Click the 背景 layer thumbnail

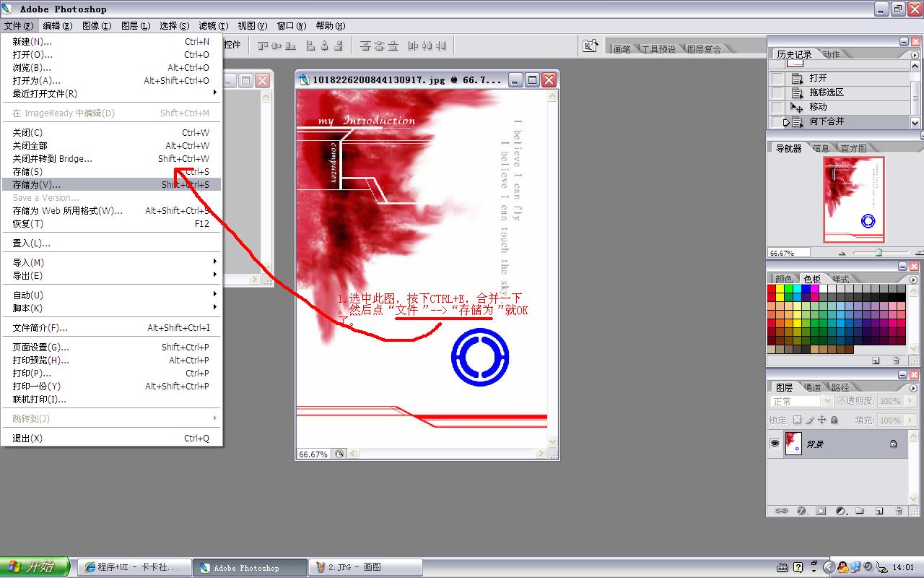tap(793, 444)
